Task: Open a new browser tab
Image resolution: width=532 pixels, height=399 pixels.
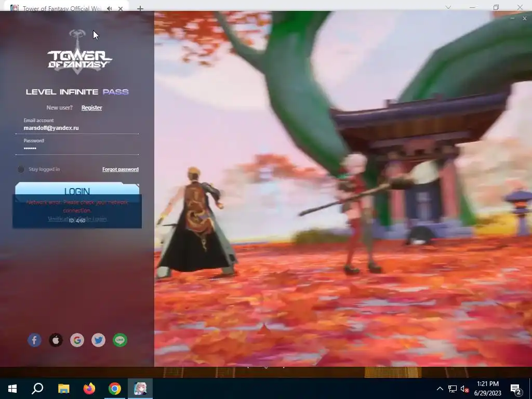Action: point(140,8)
